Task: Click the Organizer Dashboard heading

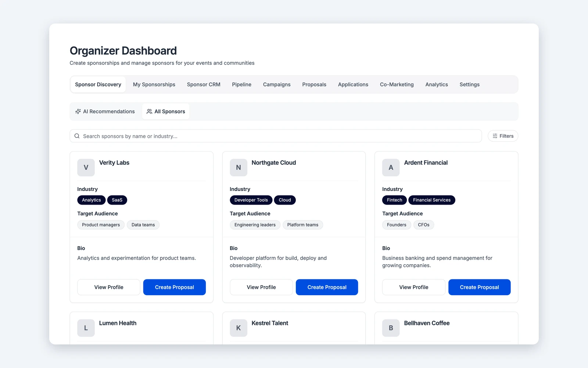Action: [x=123, y=51]
